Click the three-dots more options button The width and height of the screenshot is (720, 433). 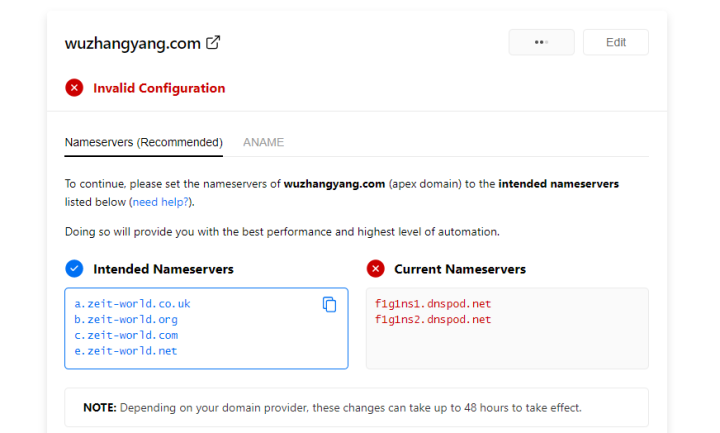coord(541,42)
